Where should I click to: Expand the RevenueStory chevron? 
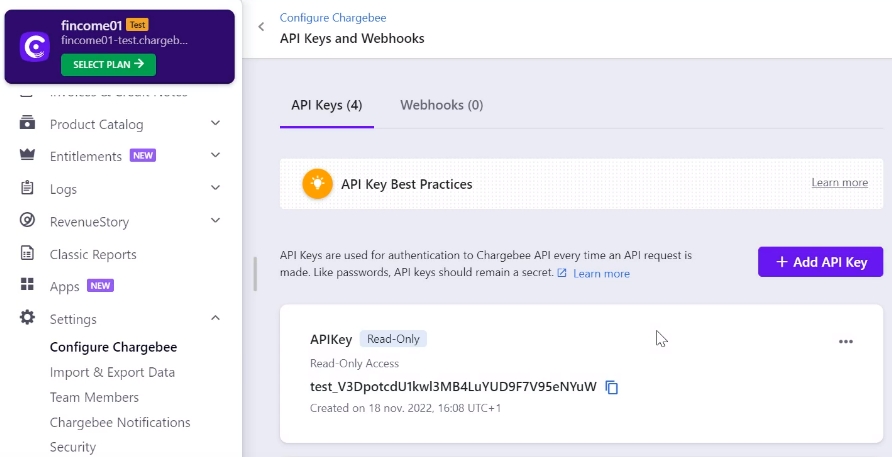[x=216, y=220]
